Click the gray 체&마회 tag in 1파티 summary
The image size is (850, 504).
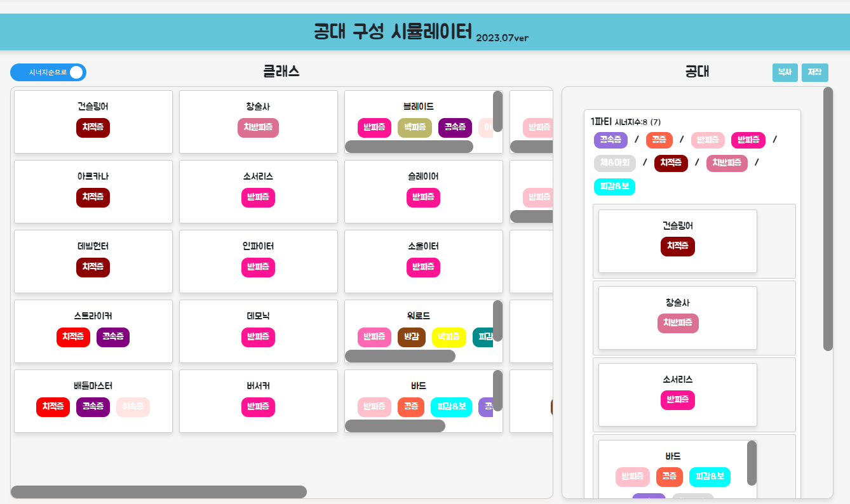coord(614,163)
